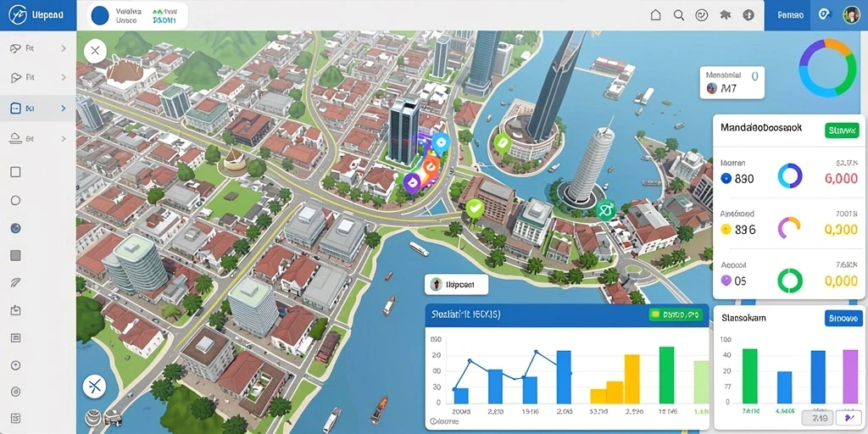Image resolution: width=868 pixels, height=434 pixels.
Task: Close the map overlay with X button
Action: pos(95,52)
